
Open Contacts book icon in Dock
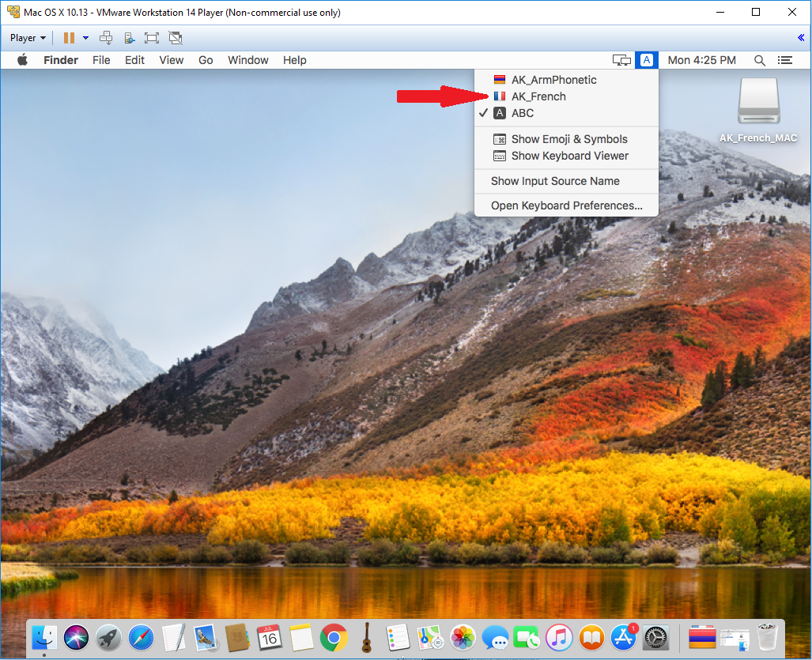238,637
